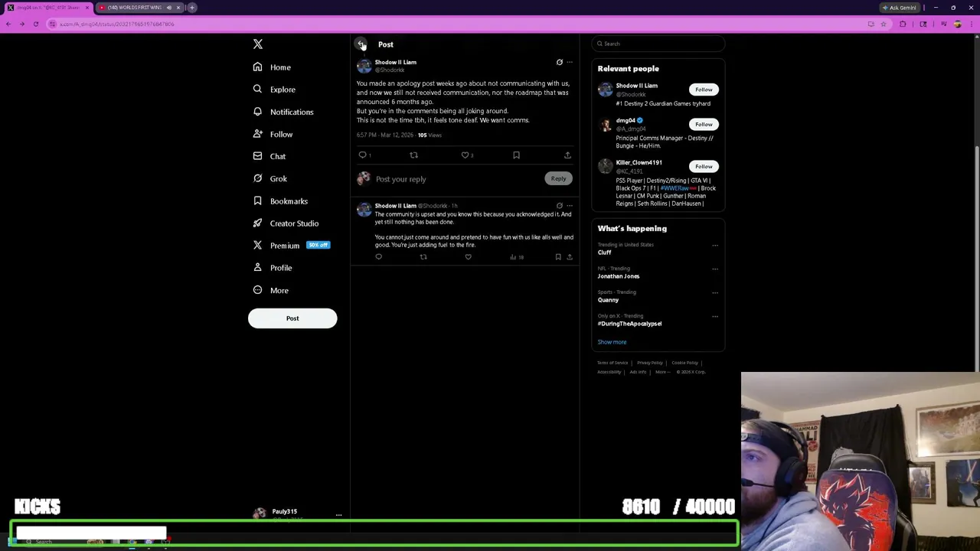Open Grok from the sidebar icon
980x551 pixels.
[257, 178]
